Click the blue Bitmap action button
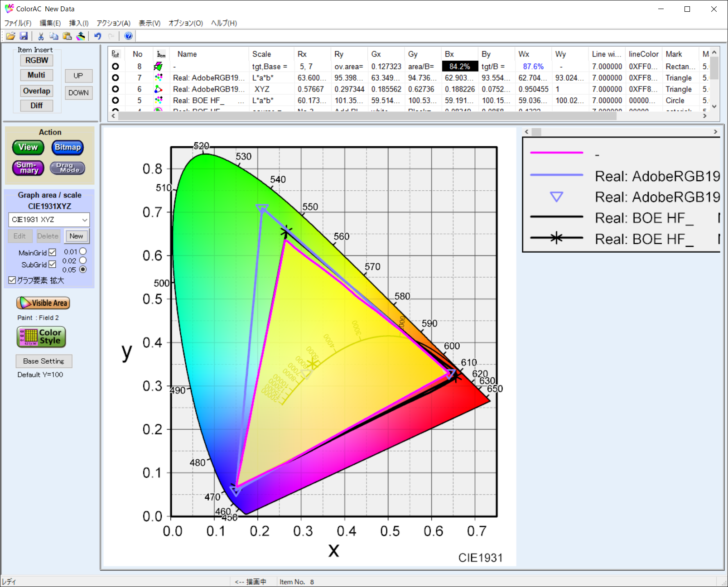Viewport: 728px width, 587px height. click(x=67, y=147)
